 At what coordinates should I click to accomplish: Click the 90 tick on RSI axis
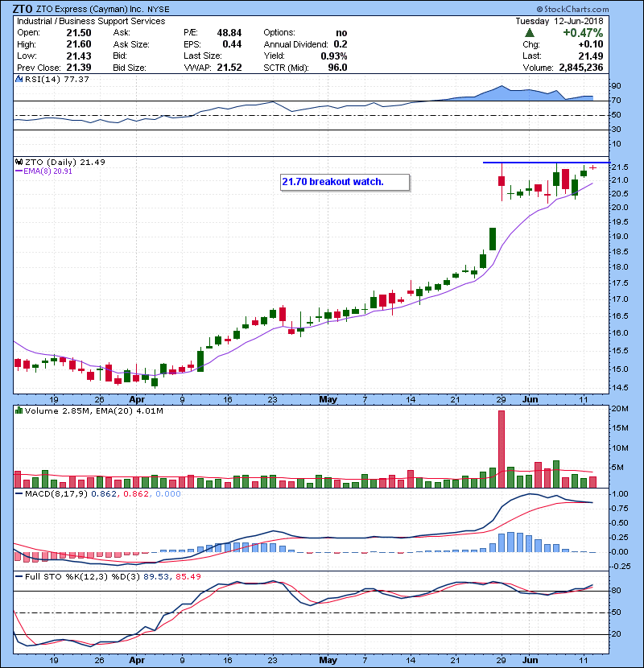(x=617, y=86)
